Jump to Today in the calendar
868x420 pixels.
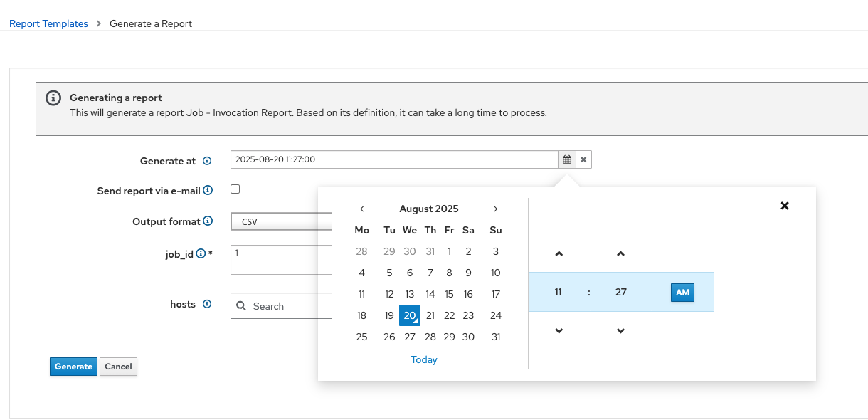pyautogui.click(x=424, y=359)
